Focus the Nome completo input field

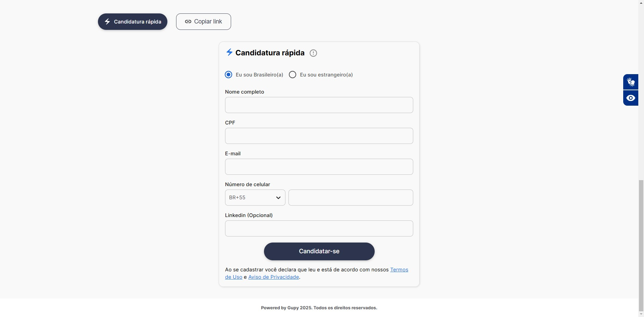(x=319, y=105)
